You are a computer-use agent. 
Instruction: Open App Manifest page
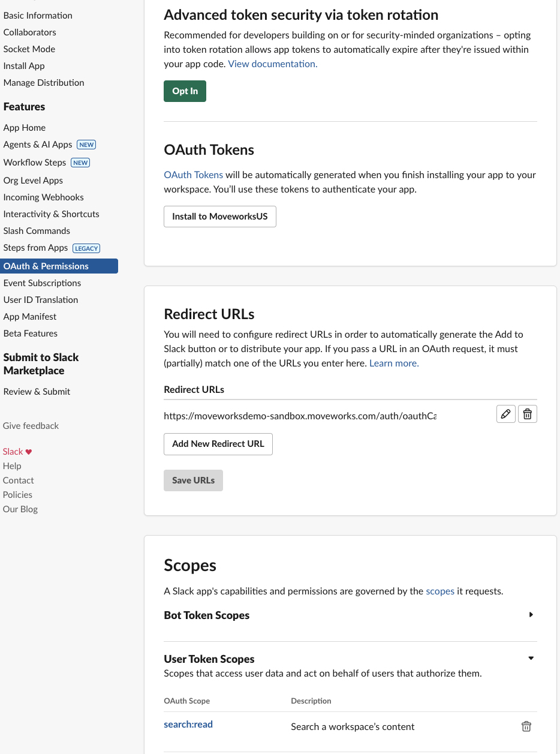(x=30, y=317)
